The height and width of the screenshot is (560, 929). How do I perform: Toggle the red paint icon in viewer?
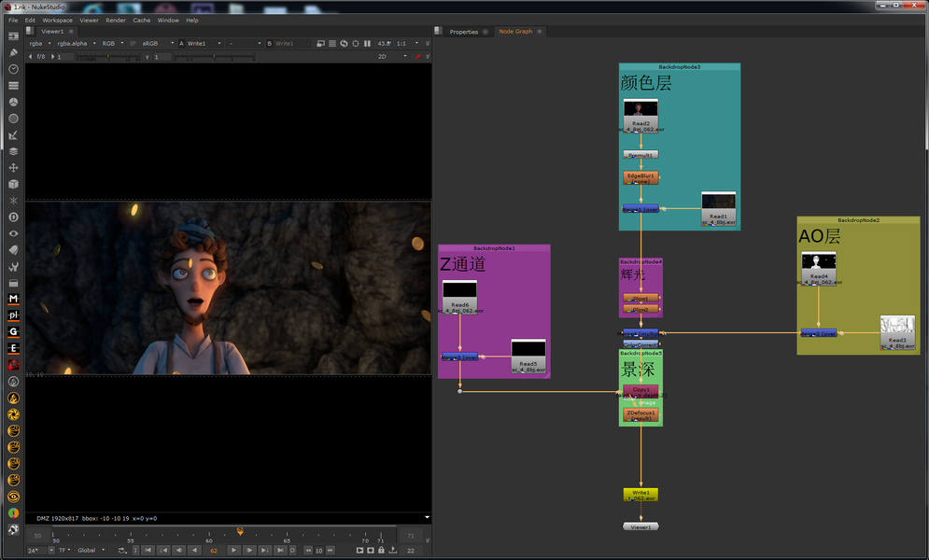[418, 56]
